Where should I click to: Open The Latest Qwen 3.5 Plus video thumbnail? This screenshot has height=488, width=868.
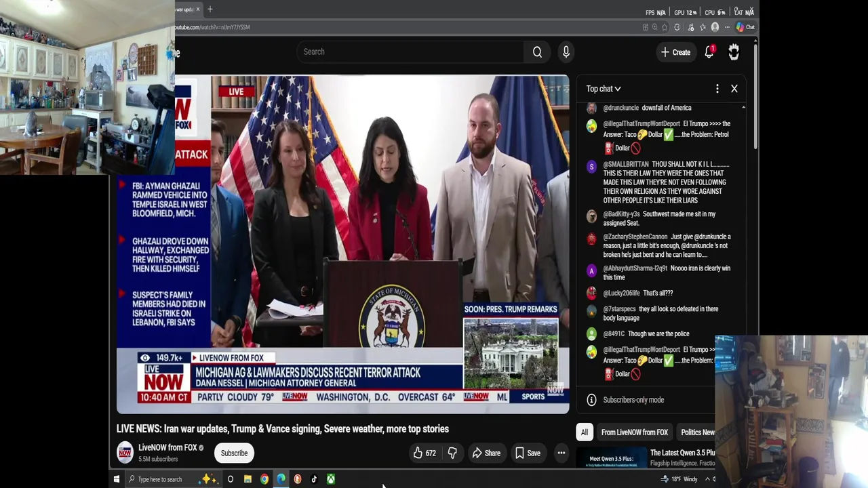(612, 457)
